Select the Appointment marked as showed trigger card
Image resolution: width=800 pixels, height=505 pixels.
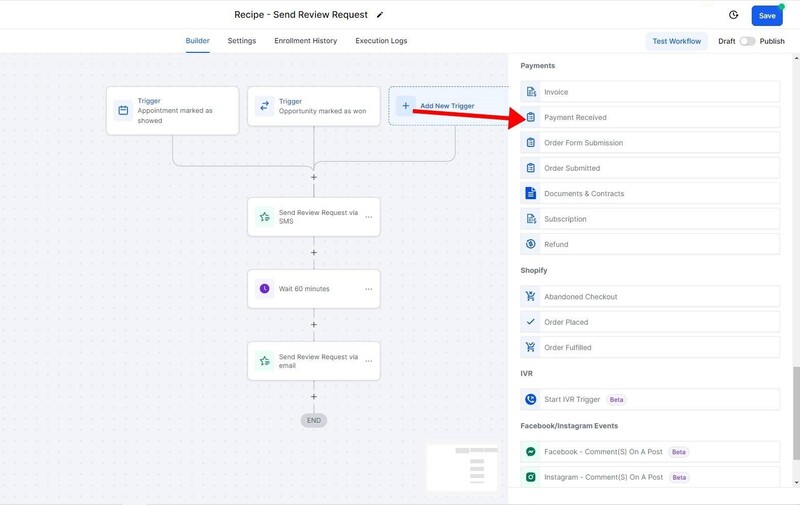point(172,111)
